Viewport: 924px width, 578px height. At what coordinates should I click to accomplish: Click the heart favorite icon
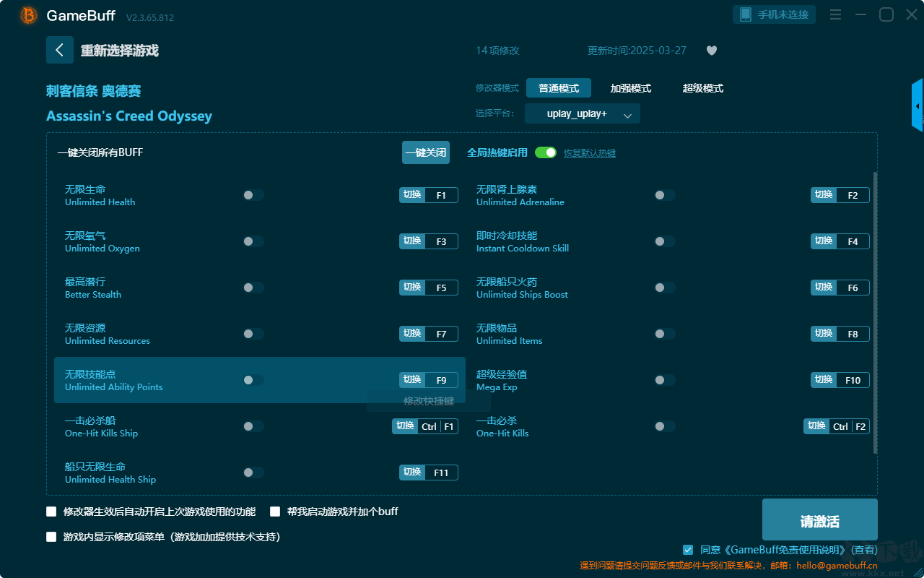coord(712,51)
